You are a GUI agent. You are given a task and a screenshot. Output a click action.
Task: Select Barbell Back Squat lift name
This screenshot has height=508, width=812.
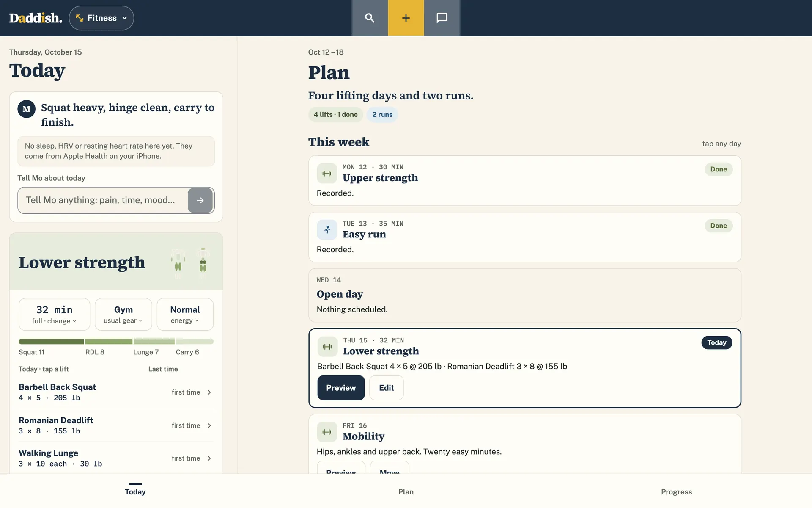[57, 387]
